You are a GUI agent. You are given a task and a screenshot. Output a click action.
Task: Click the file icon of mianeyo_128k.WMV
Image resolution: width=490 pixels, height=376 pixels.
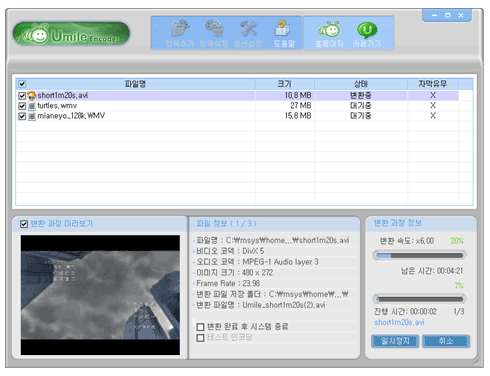32,116
